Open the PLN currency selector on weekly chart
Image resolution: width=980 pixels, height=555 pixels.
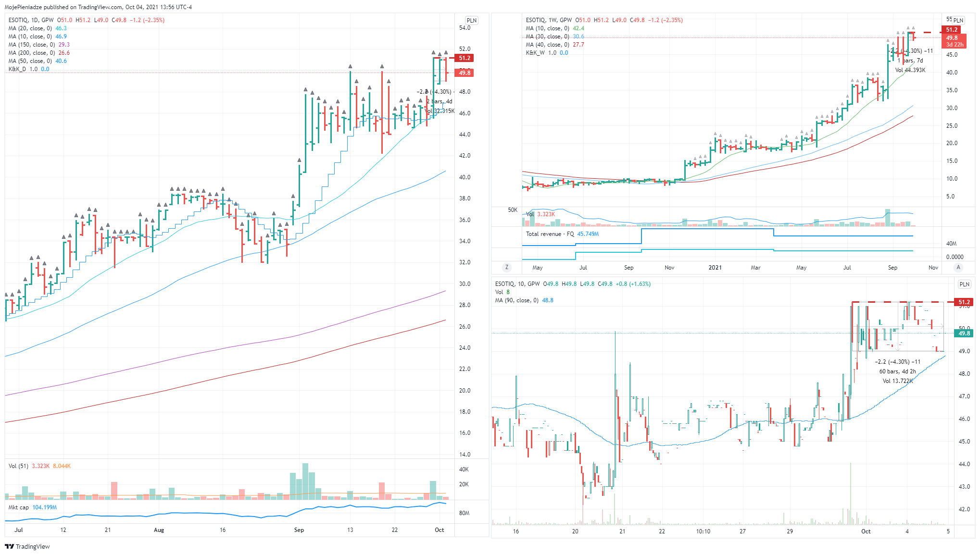[958, 20]
